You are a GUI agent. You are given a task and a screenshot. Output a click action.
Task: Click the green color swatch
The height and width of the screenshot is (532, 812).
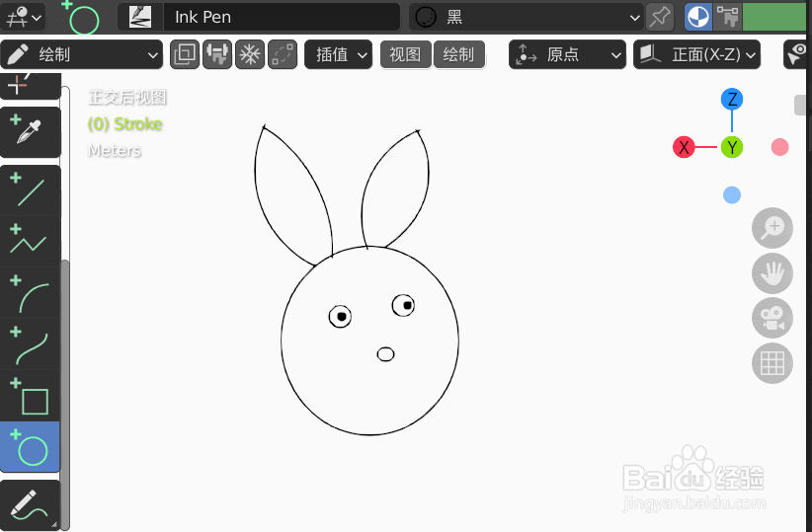pos(774,17)
